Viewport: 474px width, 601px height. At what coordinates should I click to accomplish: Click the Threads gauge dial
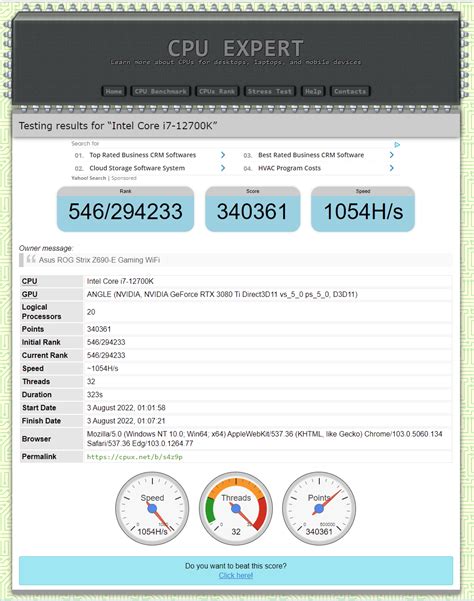[236, 509]
